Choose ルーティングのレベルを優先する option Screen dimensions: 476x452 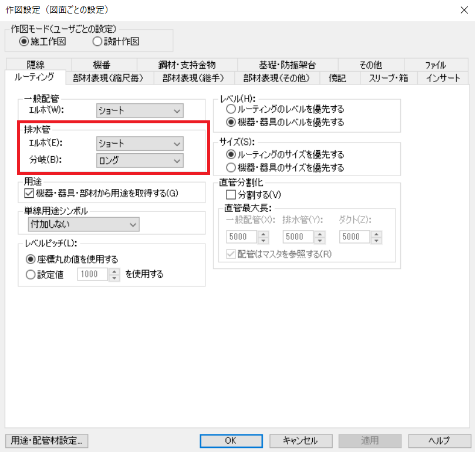(231, 109)
